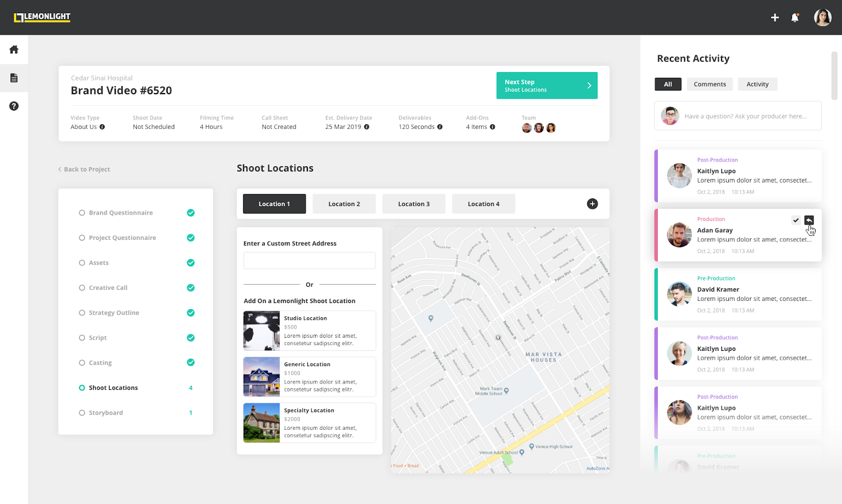The height and width of the screenshot is (504, 842).
Task: Filter recent activity by Comments
Action: pos(709,84)
